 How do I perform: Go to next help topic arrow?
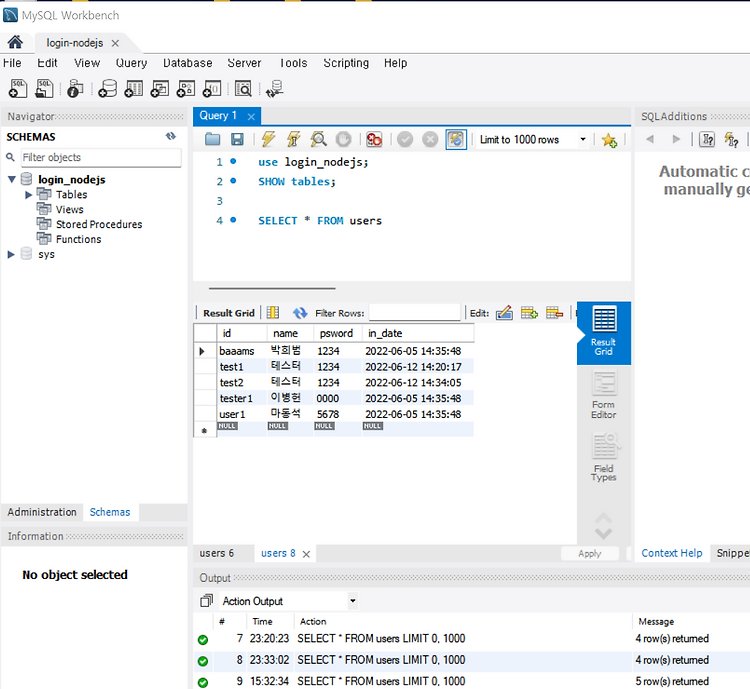pos(676,139)
